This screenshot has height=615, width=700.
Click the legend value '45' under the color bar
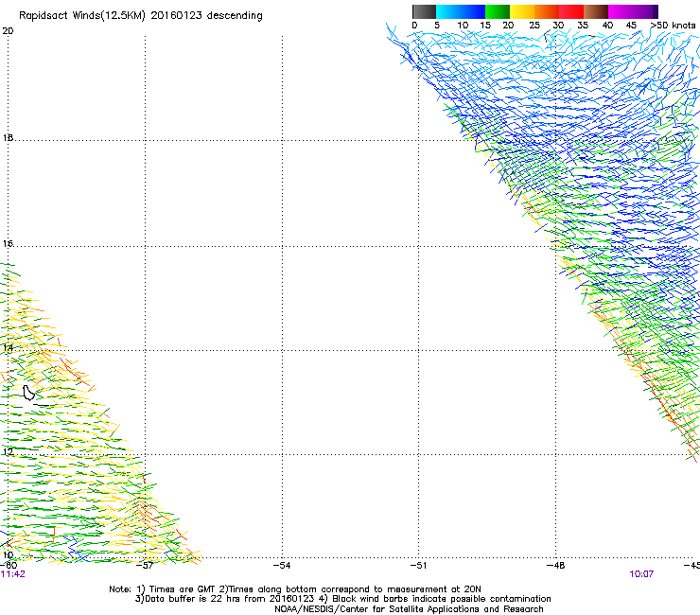[x=631, y=26]
